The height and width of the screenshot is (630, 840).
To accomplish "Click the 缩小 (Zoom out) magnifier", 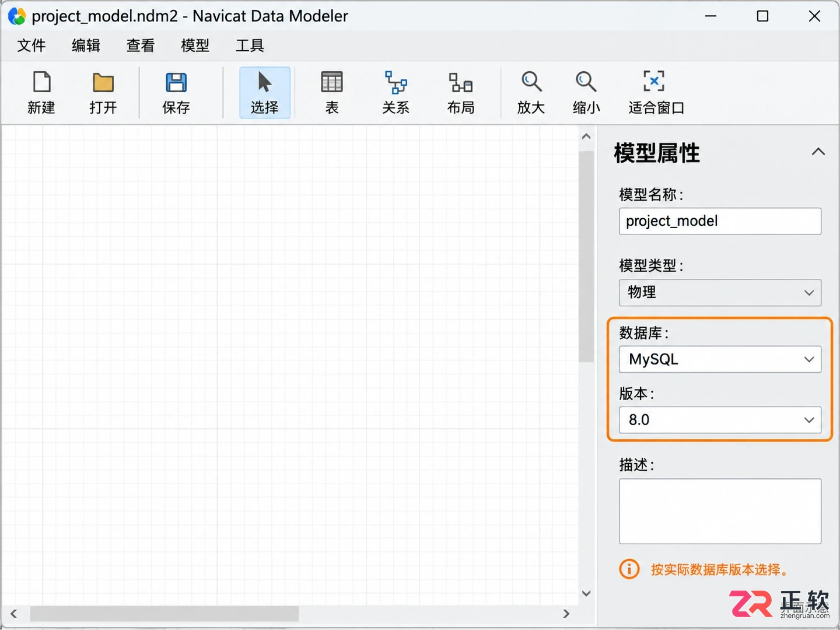I will [586, 82].
